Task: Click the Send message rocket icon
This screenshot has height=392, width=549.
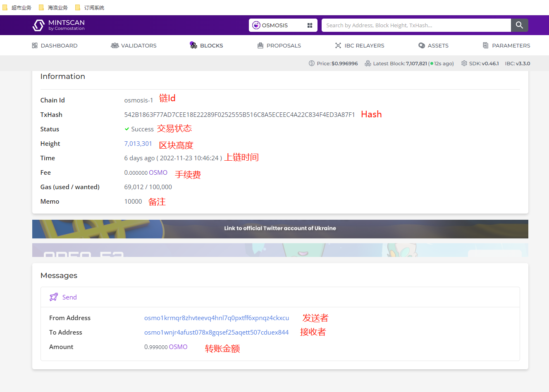Action: (x=54, y=297)
